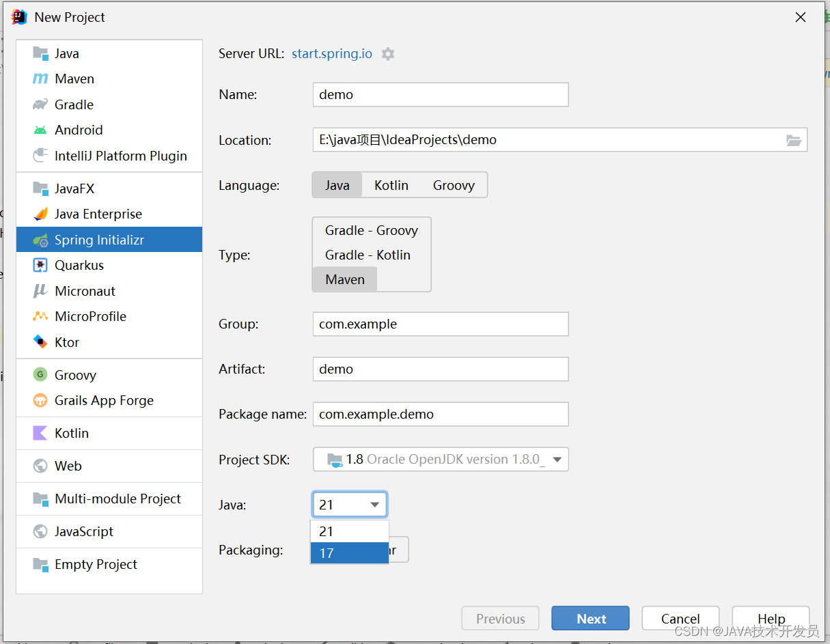Click the IntelliJ Platform Plugin icon
The image size is (830, 644).
pyautogui.click(x=41, y=156)
